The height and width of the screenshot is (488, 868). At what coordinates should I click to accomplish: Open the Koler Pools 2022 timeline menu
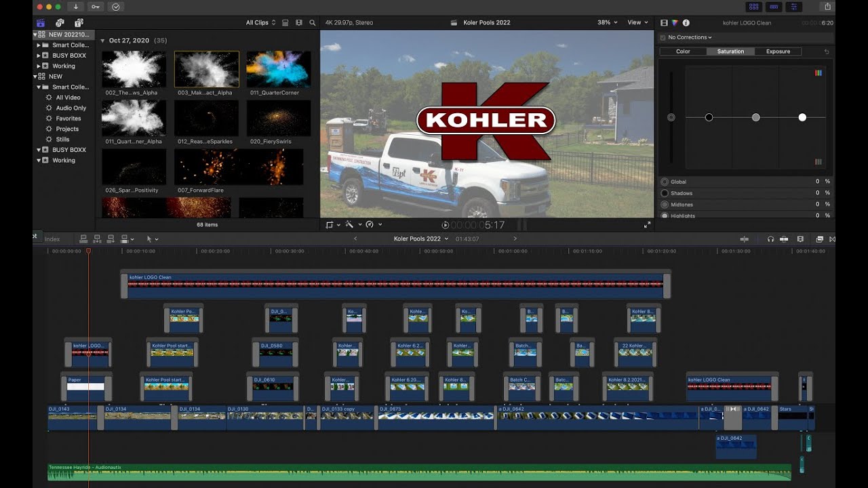[x=421, y=239]
